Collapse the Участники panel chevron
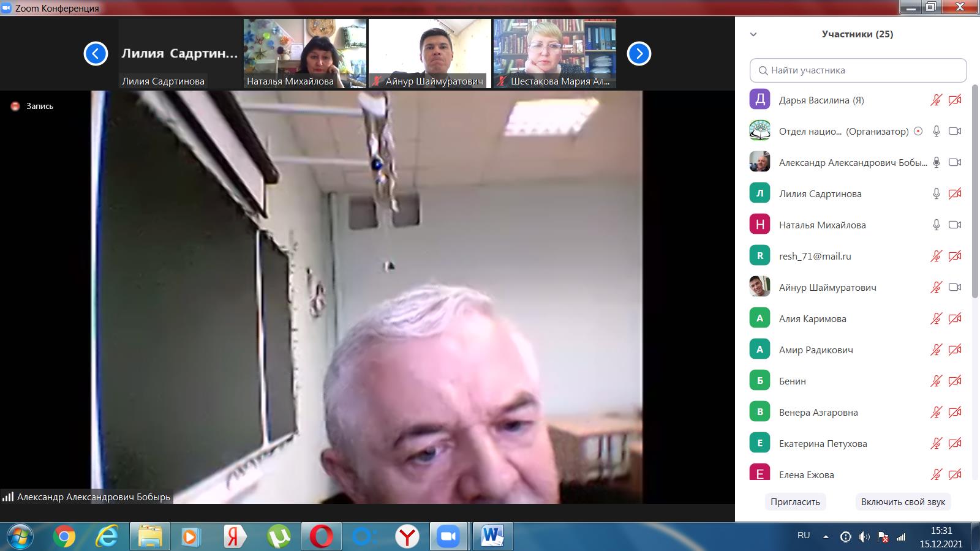 753,34
